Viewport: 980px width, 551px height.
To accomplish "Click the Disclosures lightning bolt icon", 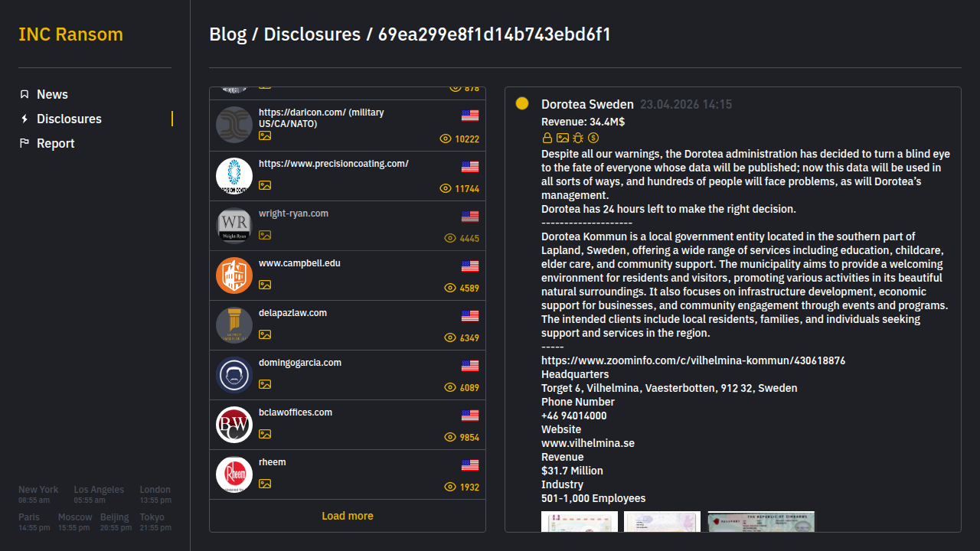I will [24, 119].
